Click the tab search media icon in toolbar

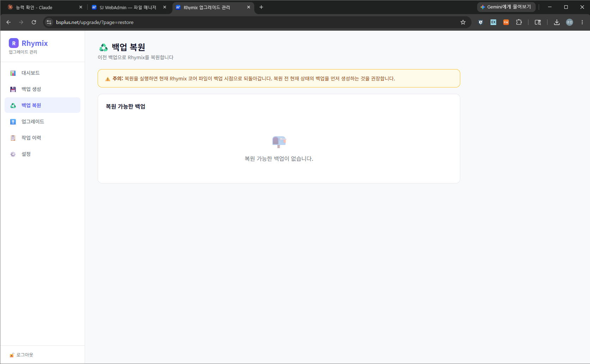tap(538, 22)
